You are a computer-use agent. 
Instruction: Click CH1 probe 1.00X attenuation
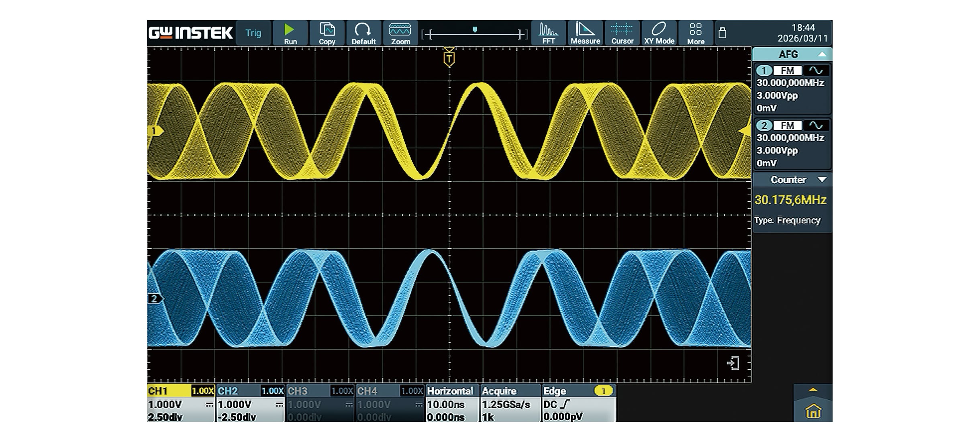[x=202, y=391]
